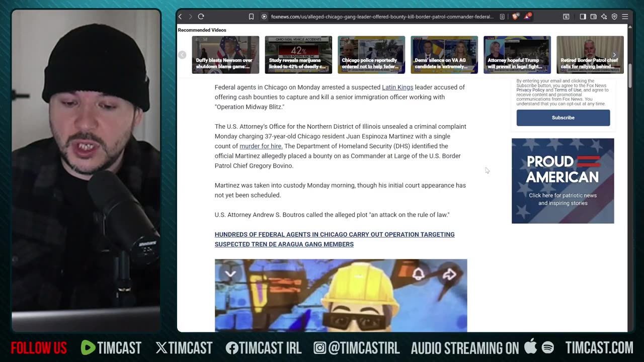The height and width of the screenshot is (362, 644).
Task: Open the Privacy Policy link
Action: tap(530, 90)
